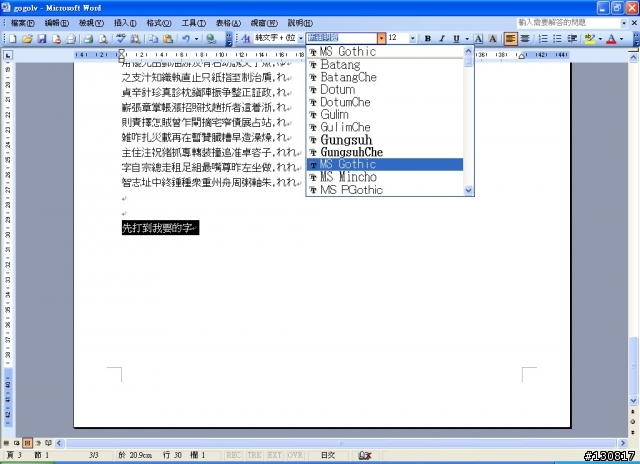This screenshot has height=464, width=640.
Task: Switch to web layout view button
Action: coord(17,443)
